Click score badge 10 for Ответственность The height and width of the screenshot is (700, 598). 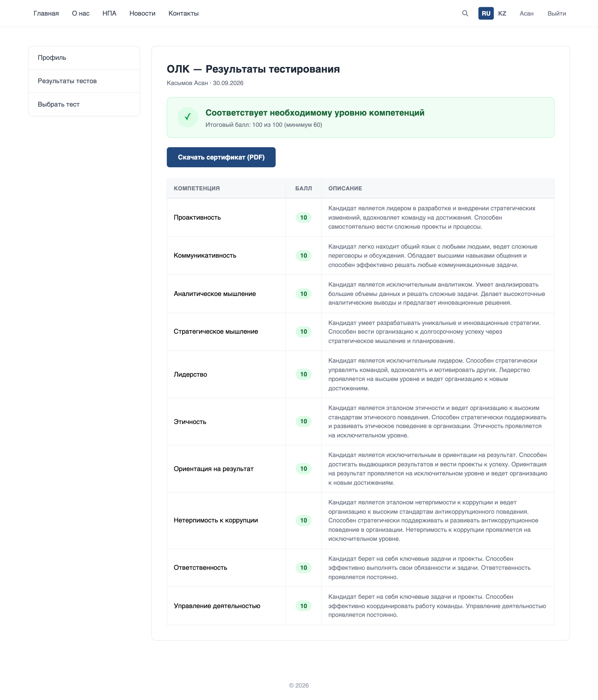pos(303,568)
